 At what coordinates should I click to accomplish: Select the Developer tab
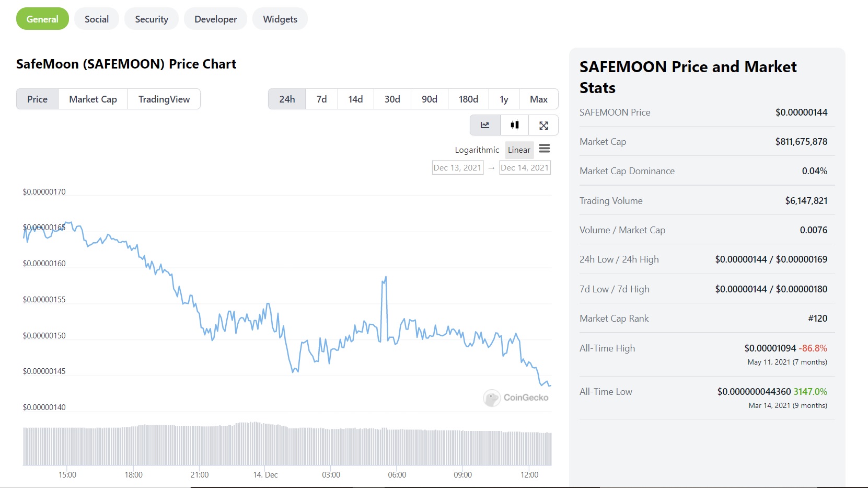click(215, 19)
